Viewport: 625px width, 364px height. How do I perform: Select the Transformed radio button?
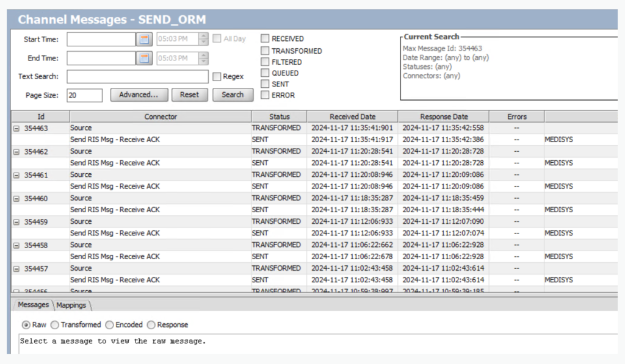tap(55, 325)
